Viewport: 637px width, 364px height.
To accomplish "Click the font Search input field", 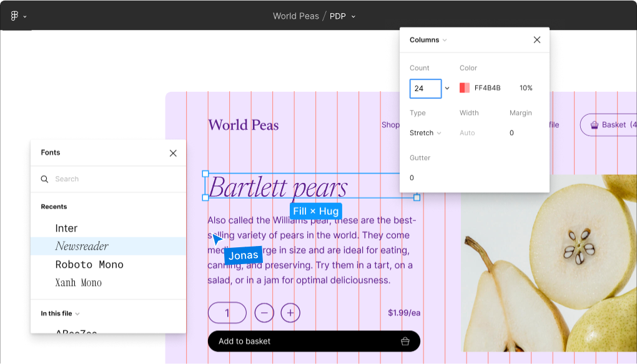I will click(x=112, y=179).
